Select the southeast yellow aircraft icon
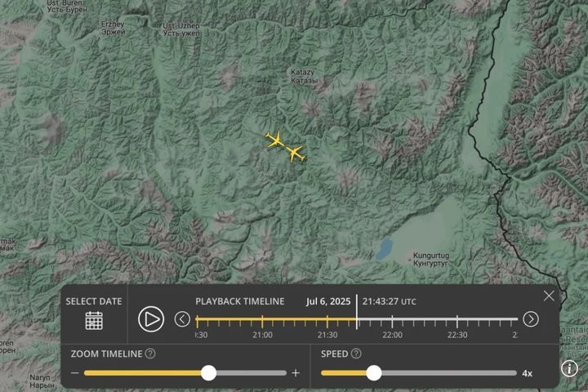The image size is (588, 392). (296, 154)
